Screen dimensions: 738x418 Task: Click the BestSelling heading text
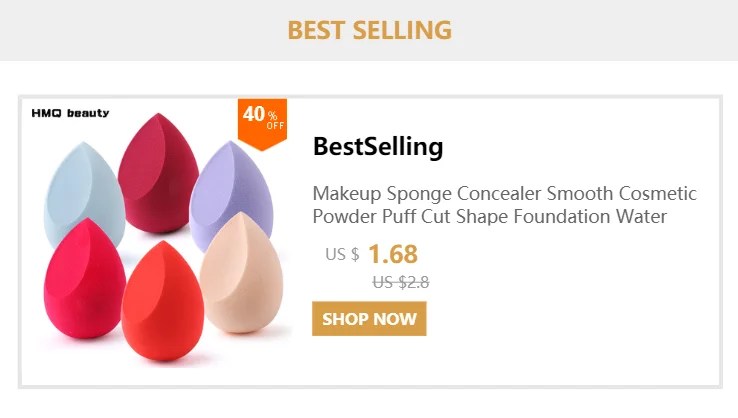[378, 146]
